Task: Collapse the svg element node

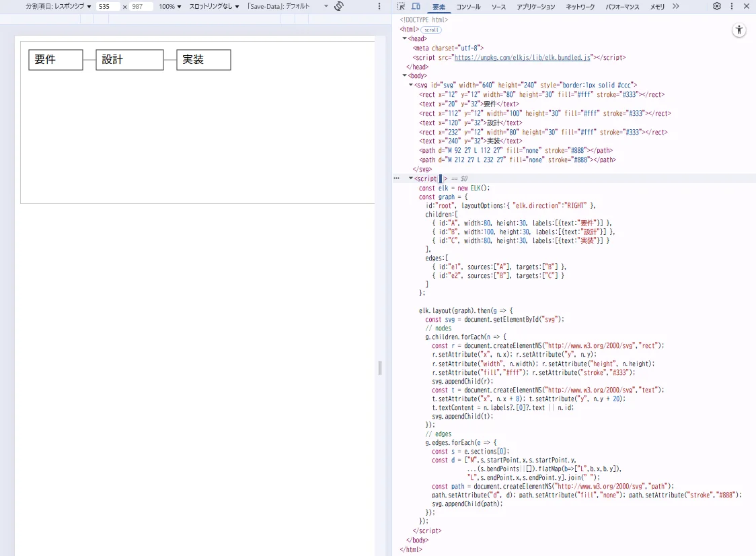Action: pyautogui.click(x=411, y=85)
